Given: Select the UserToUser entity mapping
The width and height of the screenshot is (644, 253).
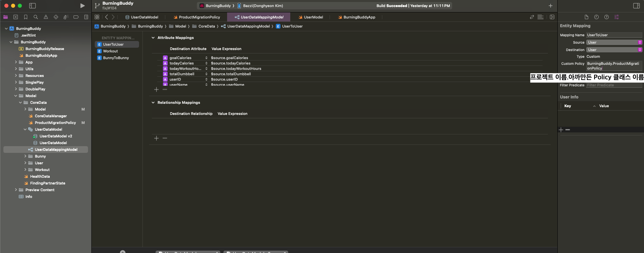Looking at the screenshot, I should [x=117, y=44].
